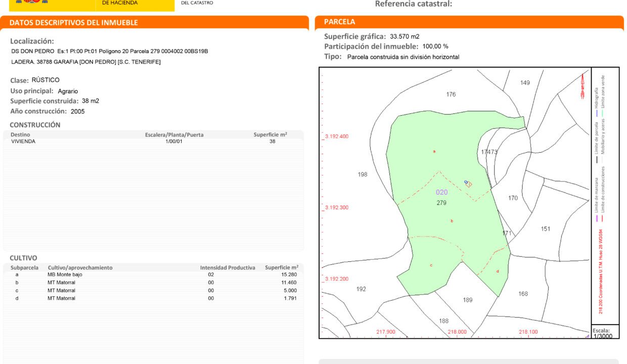Image resolution: width=627 pixels, height=364 pixels.
Task: Click parcel label '176' on the map
Action: [451, 95]
